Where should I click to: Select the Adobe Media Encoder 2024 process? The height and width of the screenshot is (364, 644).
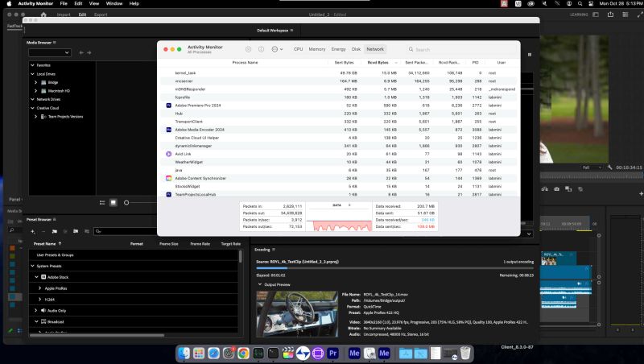(338, 130)
